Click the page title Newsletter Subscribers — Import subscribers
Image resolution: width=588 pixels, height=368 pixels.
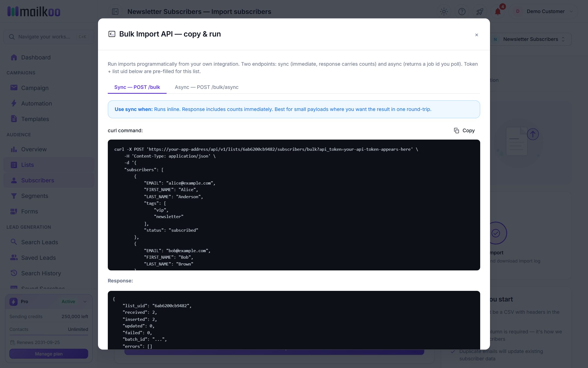click(199, 11)
